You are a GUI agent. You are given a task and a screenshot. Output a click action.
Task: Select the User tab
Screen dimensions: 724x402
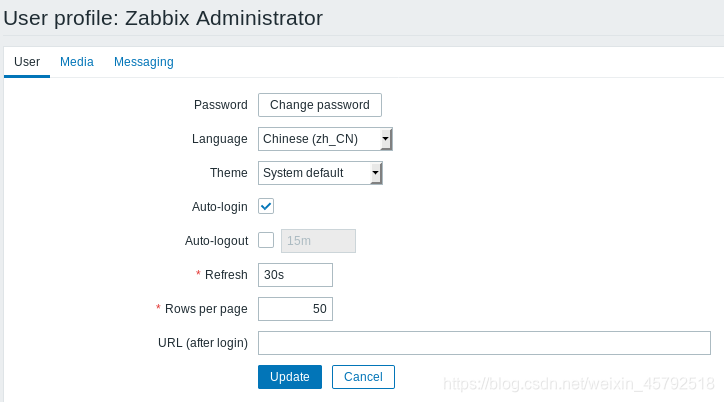(27, 62)
